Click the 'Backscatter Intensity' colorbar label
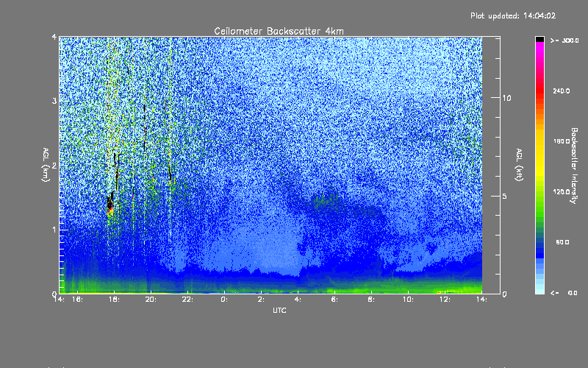Viewport: 588px width, 368px height. tap(574, 166)
